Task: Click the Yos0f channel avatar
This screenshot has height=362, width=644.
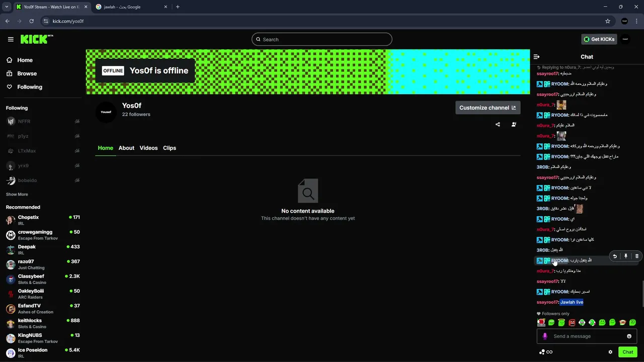Action: [106, 112]
